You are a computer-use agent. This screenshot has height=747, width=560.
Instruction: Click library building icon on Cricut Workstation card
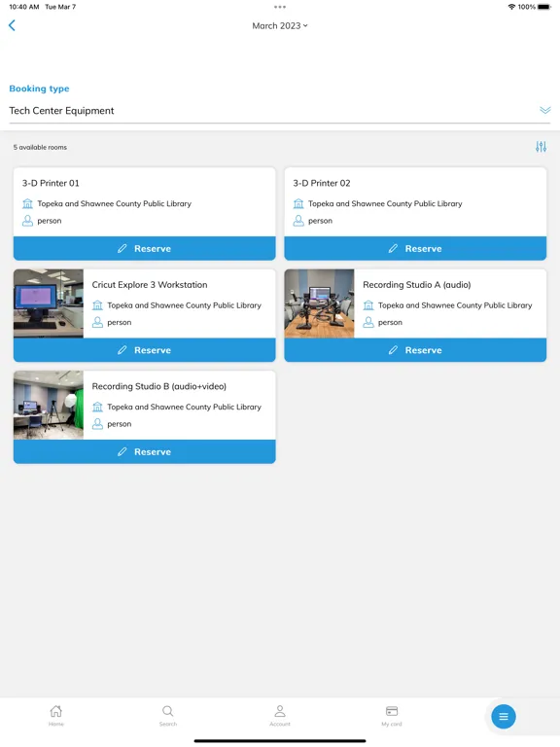coord(97,305)
